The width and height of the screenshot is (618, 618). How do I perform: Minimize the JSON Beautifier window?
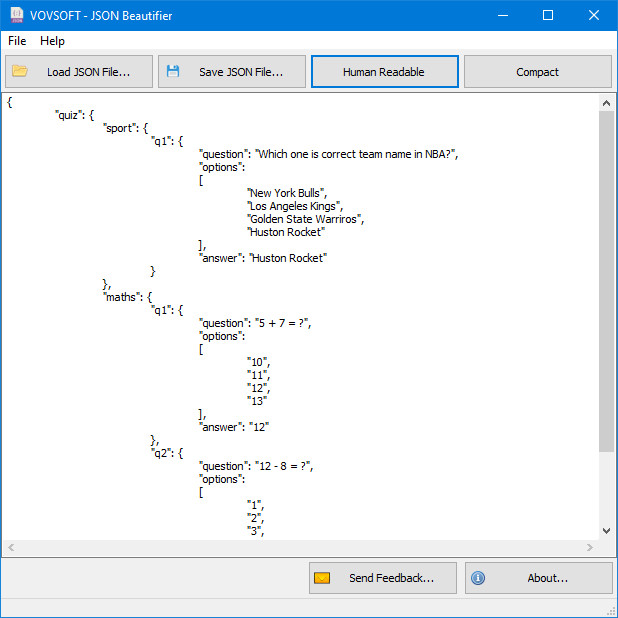click(x=503, y=15)
